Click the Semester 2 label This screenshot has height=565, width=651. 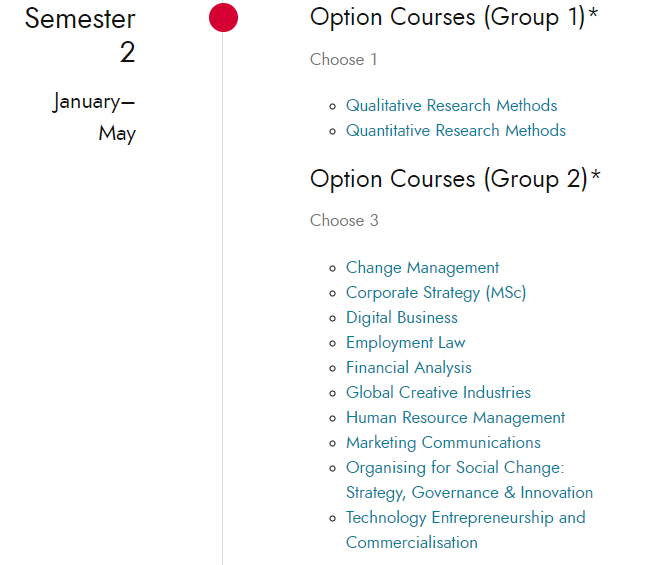(80, 35)
